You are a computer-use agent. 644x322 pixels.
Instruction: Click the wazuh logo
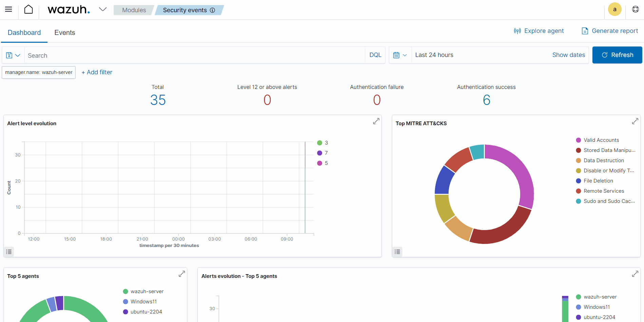pyautogui.click(x=69, y=10)
